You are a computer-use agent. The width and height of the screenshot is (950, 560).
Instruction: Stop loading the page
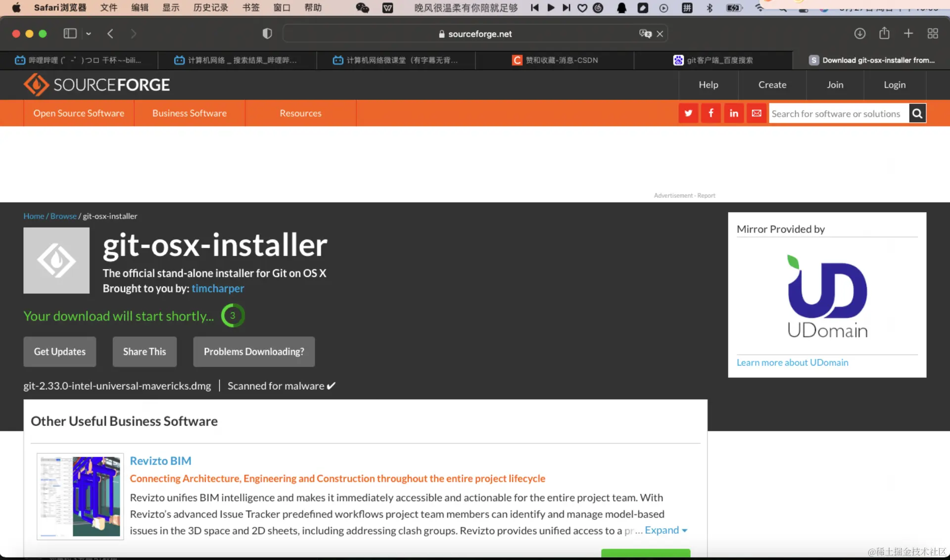pyautogui.click(x=660, y=34)
